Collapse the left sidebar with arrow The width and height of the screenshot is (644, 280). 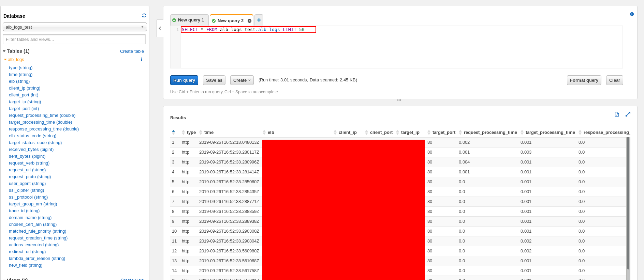(160, 29)
